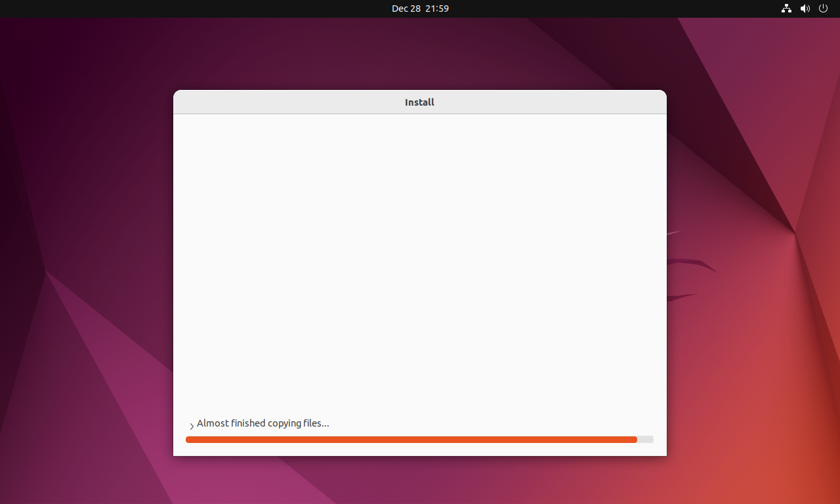
Task: Open the volume speaker icon in the top bar
Action: tap(805, 9)
